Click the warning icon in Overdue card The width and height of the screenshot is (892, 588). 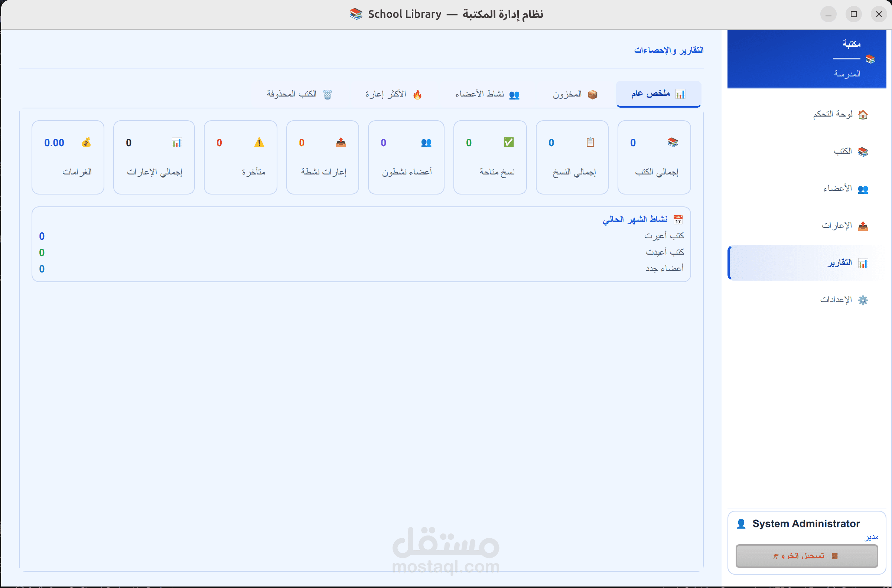[259, 143]
